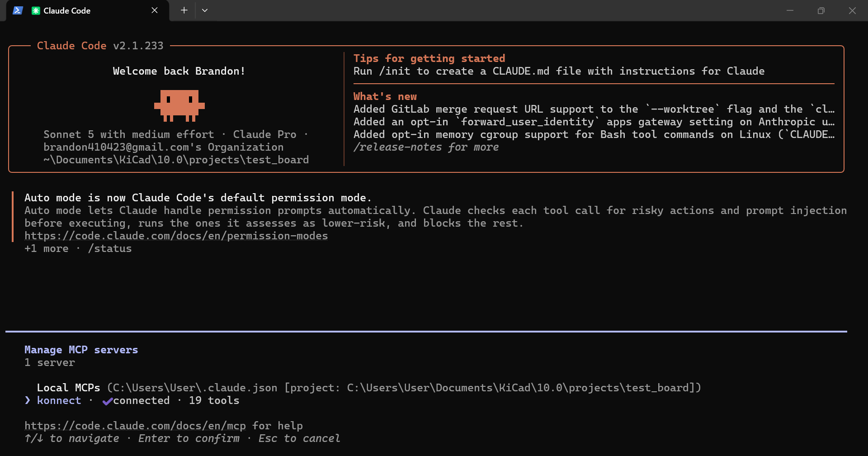
Task: Click the /status command text
Action: 110,248
